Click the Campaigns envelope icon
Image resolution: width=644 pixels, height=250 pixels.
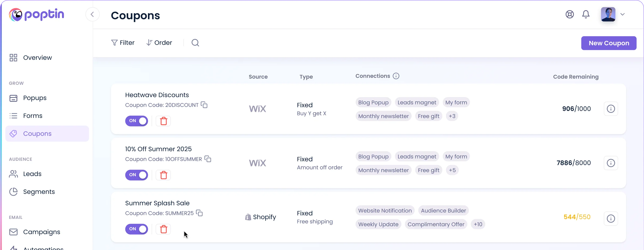click(x=13, y=232)
